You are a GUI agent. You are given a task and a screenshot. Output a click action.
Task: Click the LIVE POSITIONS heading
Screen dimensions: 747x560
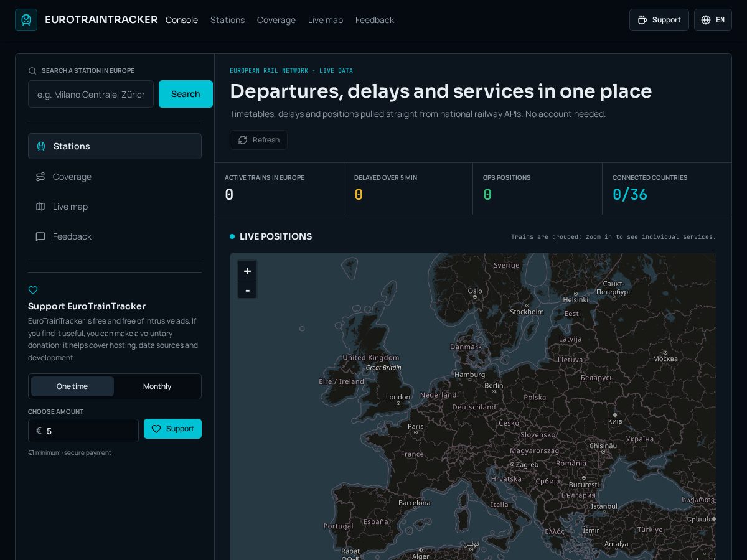(x=276, y=236)
